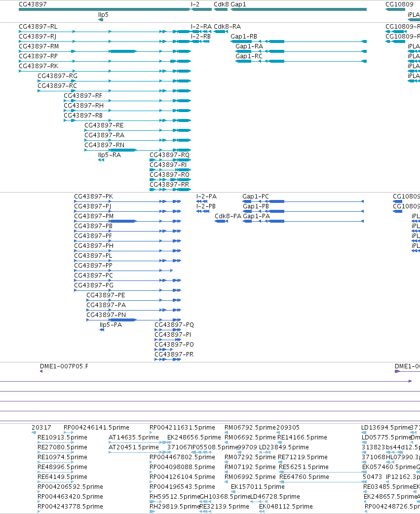Click transcript label CG43897-RQ
The width and height of the screenshot is (420, 514).
click(169, 155)
